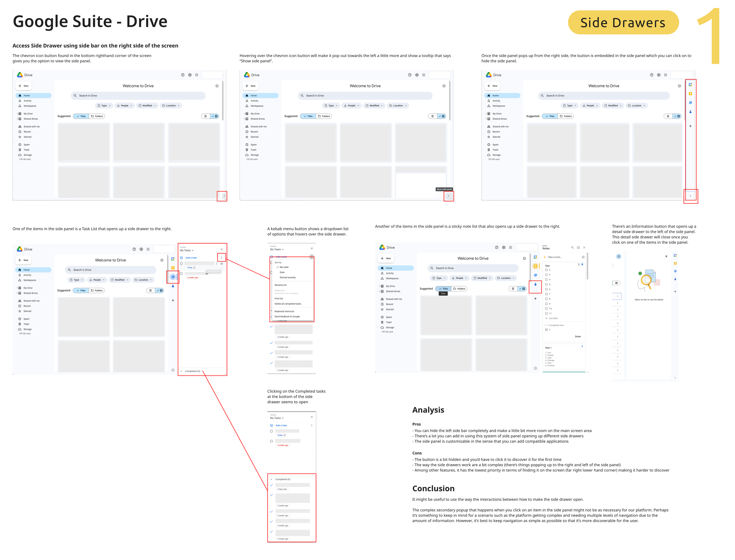This screenshot has height=560, width=735.
Task: Open Keep Notes in new tab icon
Action: tap(578, 247)
